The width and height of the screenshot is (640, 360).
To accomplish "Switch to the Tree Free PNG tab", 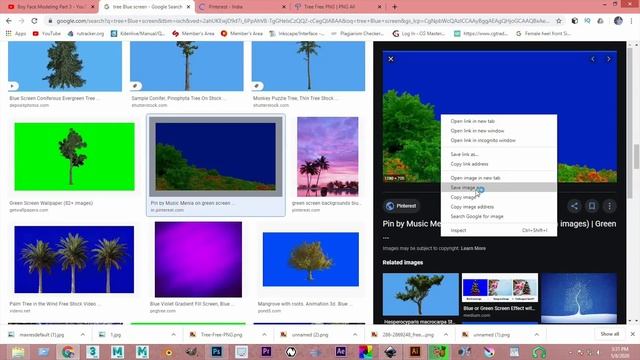I will point(338,7).
